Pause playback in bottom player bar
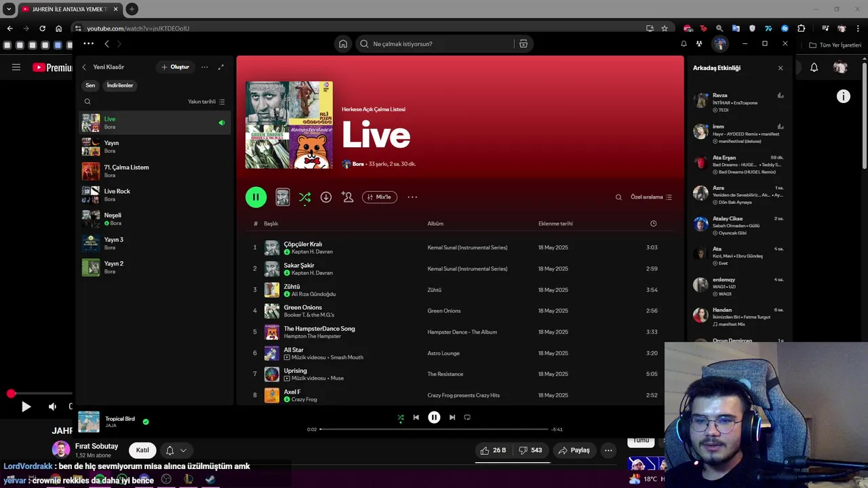 (434, 418)
